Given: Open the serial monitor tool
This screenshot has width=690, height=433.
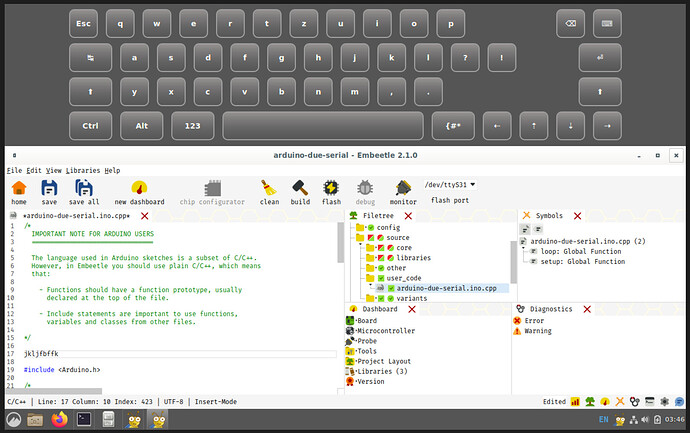Looking at the screenshot, I should tap(403, 189).
